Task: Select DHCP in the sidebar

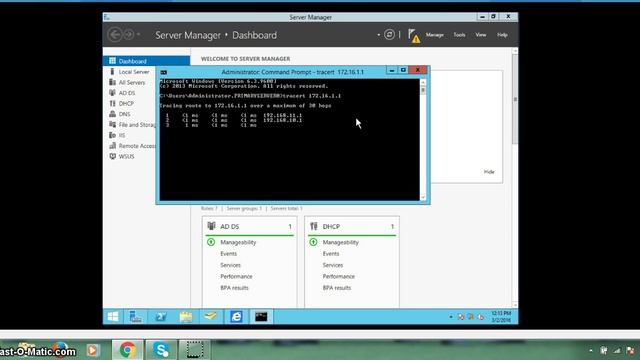Action: click(x=126, y=104)
